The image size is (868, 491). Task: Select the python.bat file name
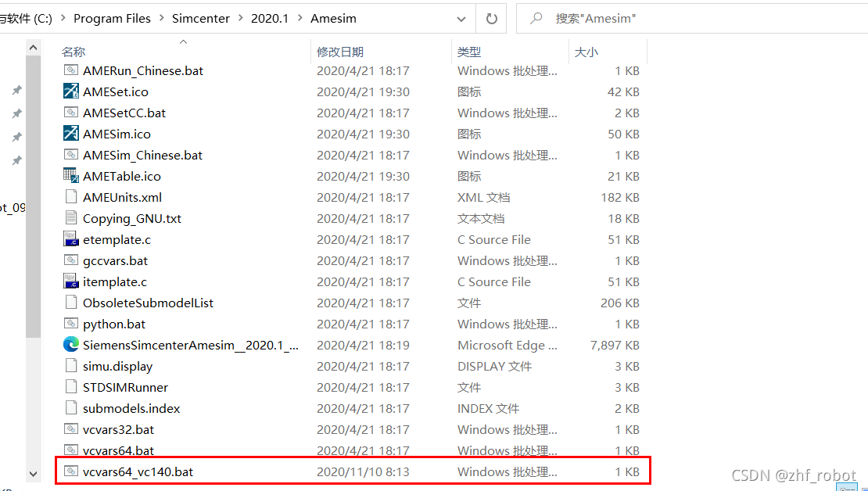click(114, 324)
